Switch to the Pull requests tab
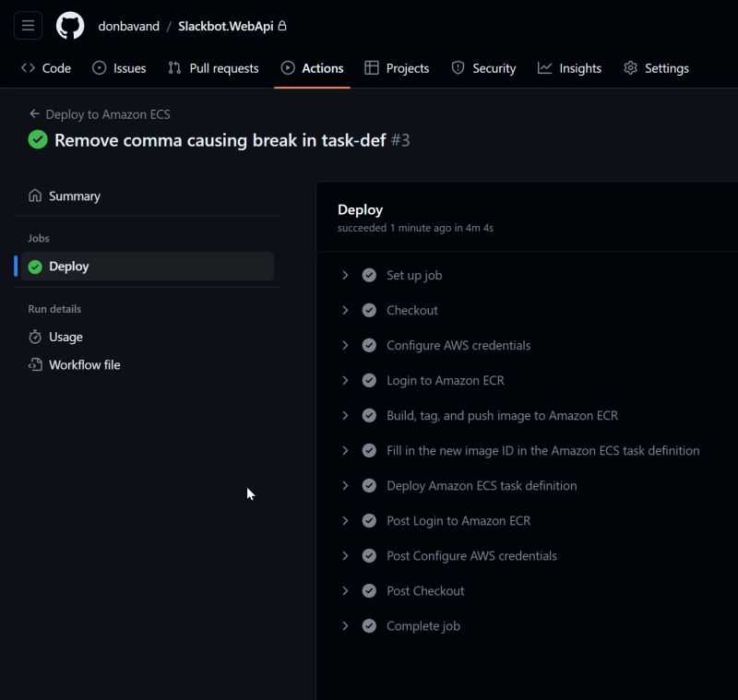The width and height of the screenshot is (738, 700). click(213, 67)
